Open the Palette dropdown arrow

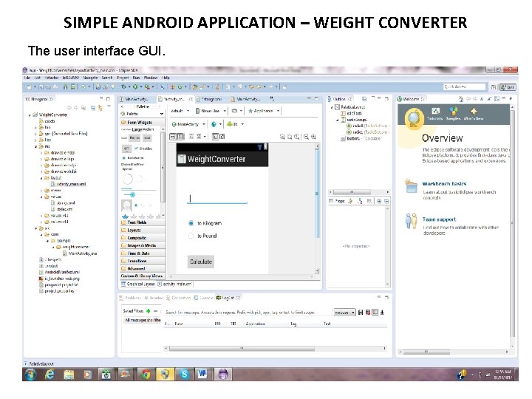pyautogui.click(x=162, y=114)
